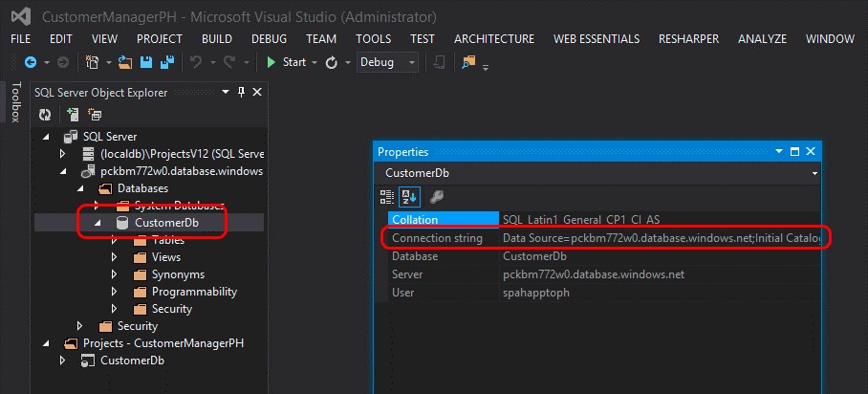
Task: Open the Toolbox side tab
Action: coord(15,102)
